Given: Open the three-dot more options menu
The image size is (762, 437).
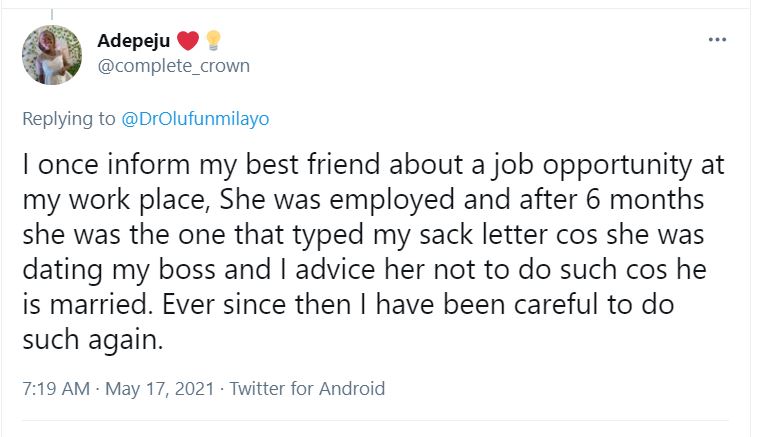Looking at the screenshot, I should tap(716, 40).
